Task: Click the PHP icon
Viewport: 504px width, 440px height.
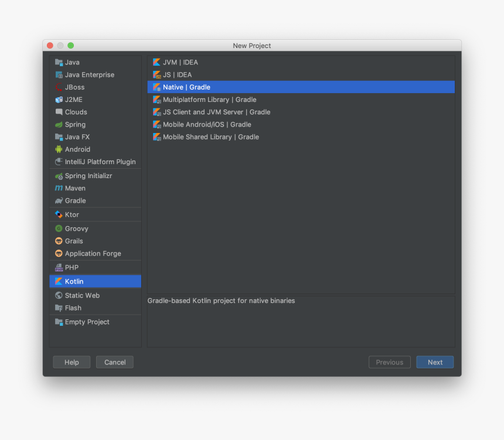Action: coord(59,267)
